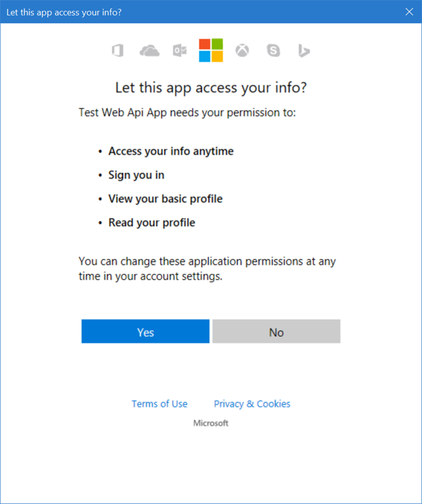Viewport: 422px width, 504px height.
Task: Click the Xbox icon
Action: [242, 51]
